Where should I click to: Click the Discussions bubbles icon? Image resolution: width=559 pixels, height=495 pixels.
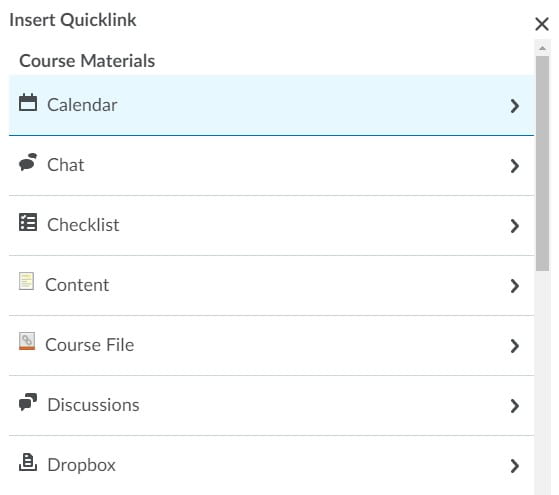click(x=28, y=402)
